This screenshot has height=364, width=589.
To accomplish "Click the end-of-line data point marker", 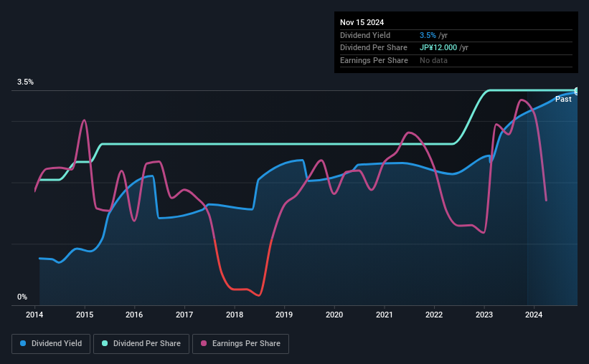I will point(577,91).
